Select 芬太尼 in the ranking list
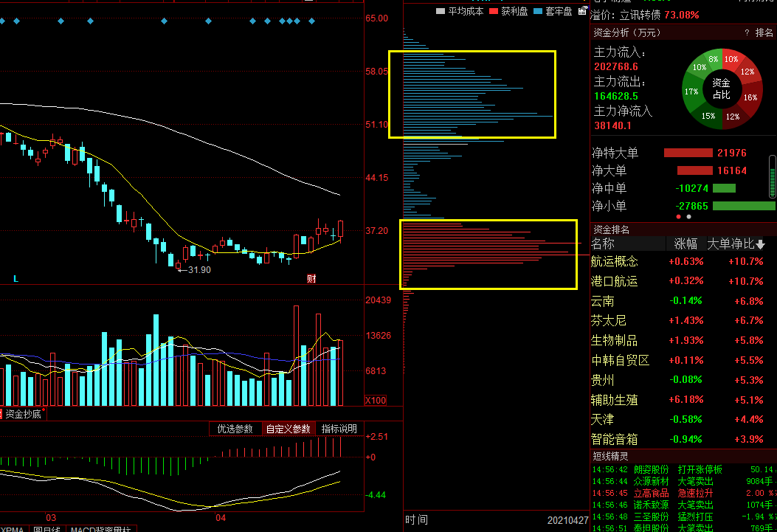Screen dimensions: 777x532 [x=683, y=320]
